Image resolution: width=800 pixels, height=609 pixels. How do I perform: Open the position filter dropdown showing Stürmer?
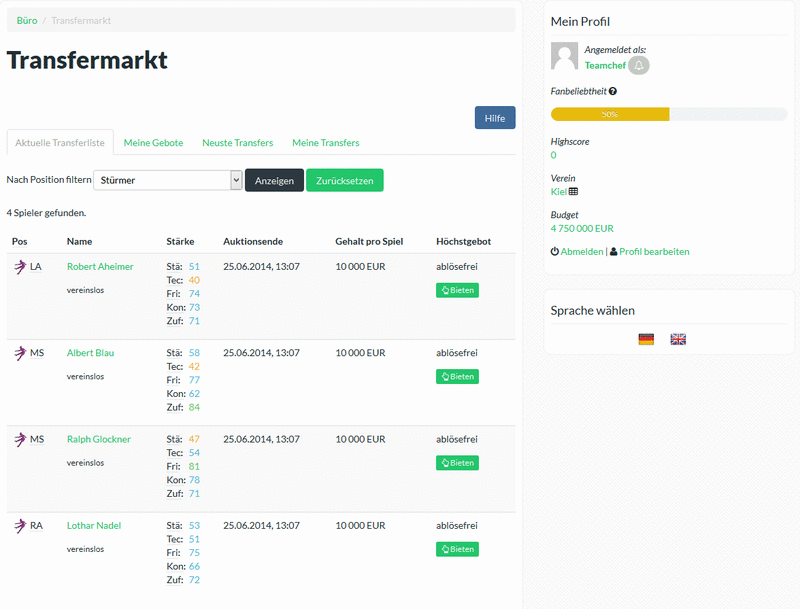point(167,178)
